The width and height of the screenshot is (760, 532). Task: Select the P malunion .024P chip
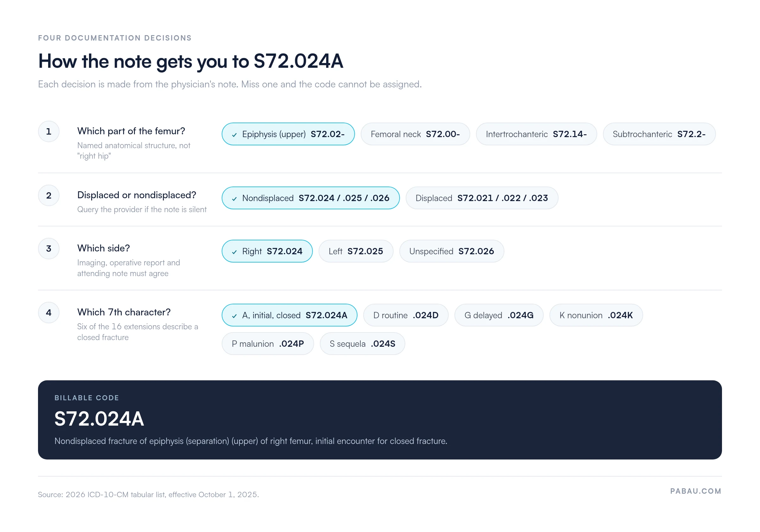[x=268, y=344]
